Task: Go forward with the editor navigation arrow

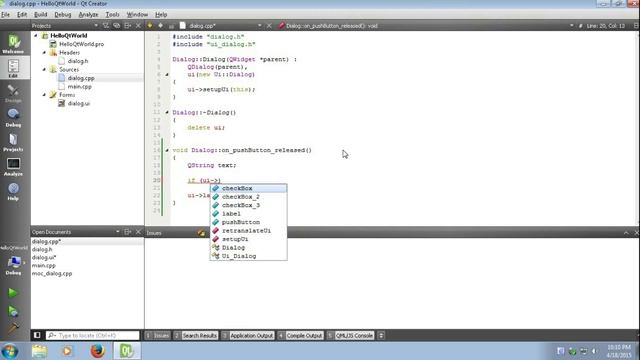Action: pos(160,26)
